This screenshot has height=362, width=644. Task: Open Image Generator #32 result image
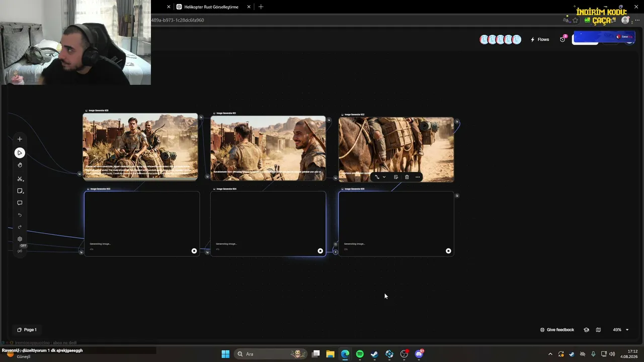tap(396, 149)
